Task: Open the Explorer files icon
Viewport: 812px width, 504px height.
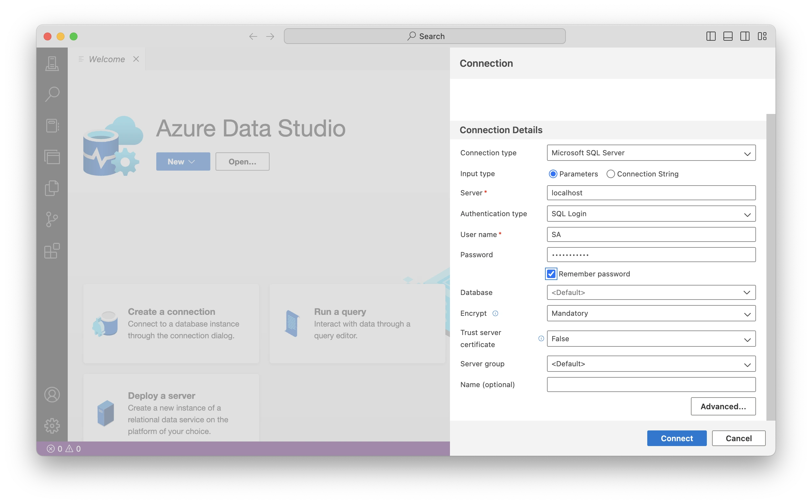Action: [52, 188]
